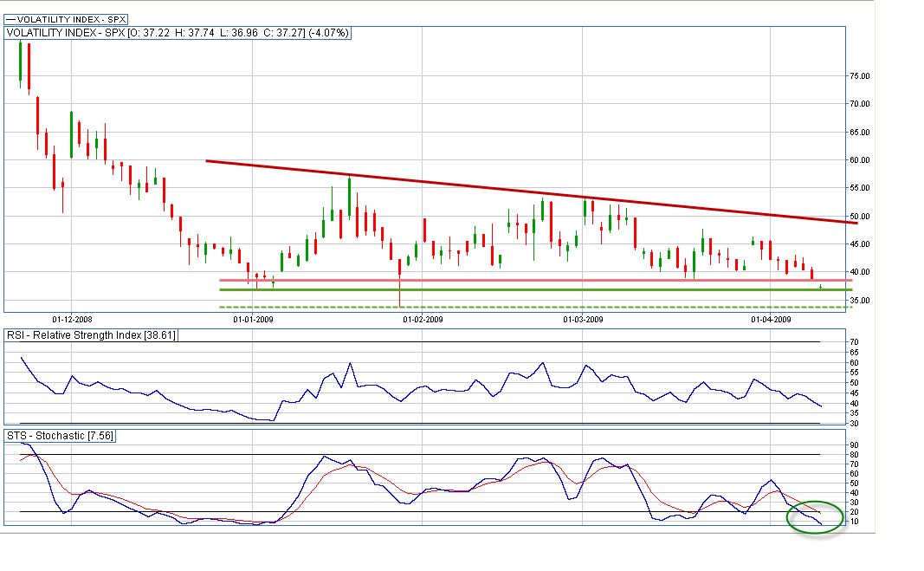Click the 01-03-2009 date axis label
This screenshot has width=924, height=571.
[x=584, y=320]
